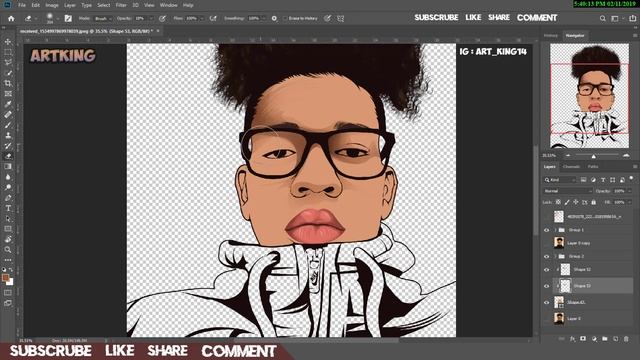Toggle the Erase to History checkbox
640x360 pixels.
click(285, 18)
